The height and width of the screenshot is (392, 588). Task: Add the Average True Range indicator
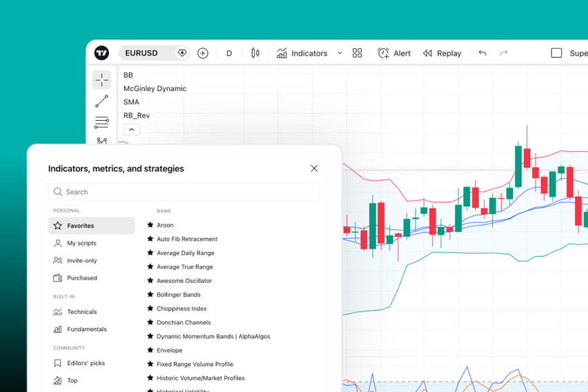click(x=185, y=266)
